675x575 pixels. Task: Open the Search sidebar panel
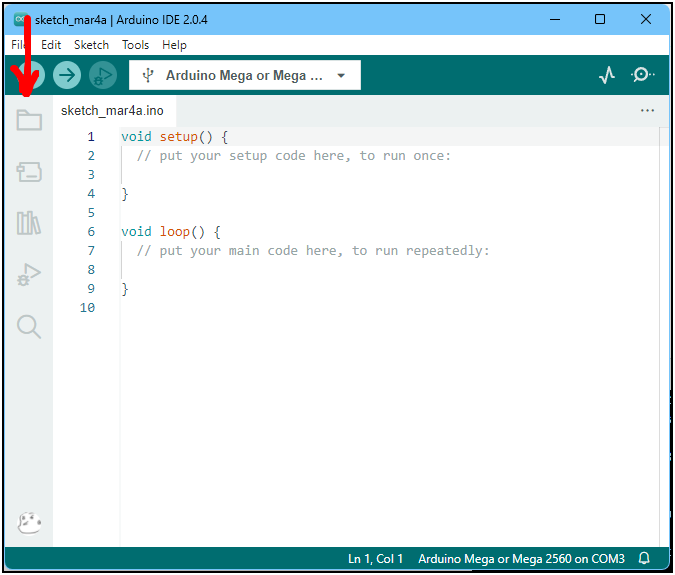pos(29,327)
